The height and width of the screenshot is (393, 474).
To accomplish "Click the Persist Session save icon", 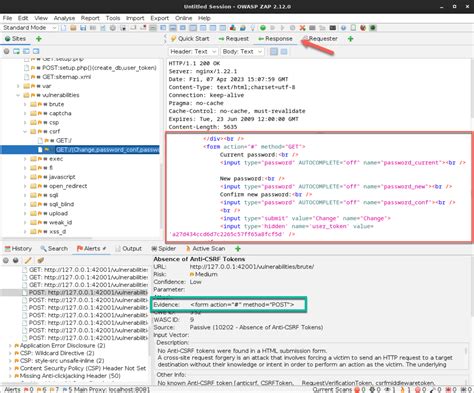I will 83,28.
